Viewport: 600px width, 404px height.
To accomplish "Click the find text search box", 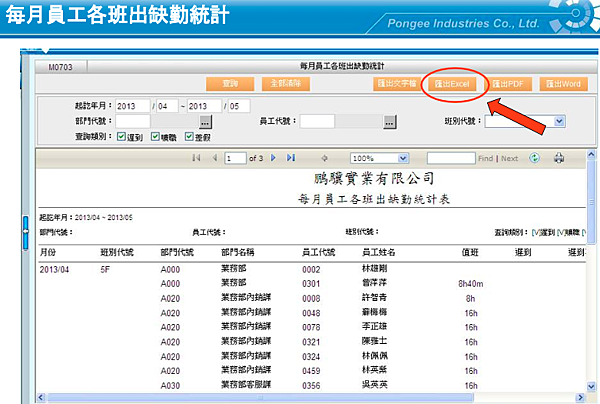I will (451, 158).
